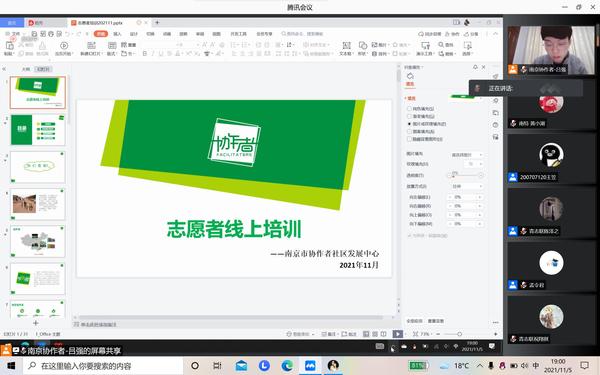The width and height of the screenshot is (600, 375).
Task: Switch to the 设计 ribbon tab
Action: point(134,34)
